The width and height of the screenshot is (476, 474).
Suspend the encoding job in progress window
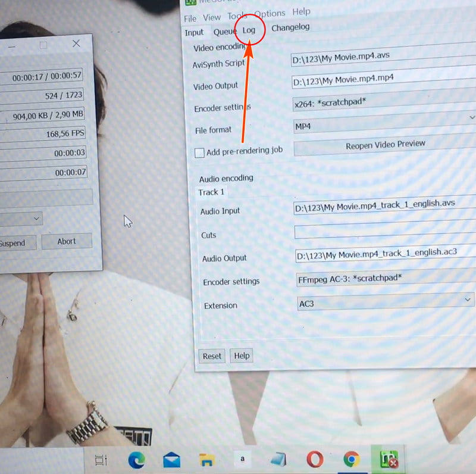pos(18,243)
